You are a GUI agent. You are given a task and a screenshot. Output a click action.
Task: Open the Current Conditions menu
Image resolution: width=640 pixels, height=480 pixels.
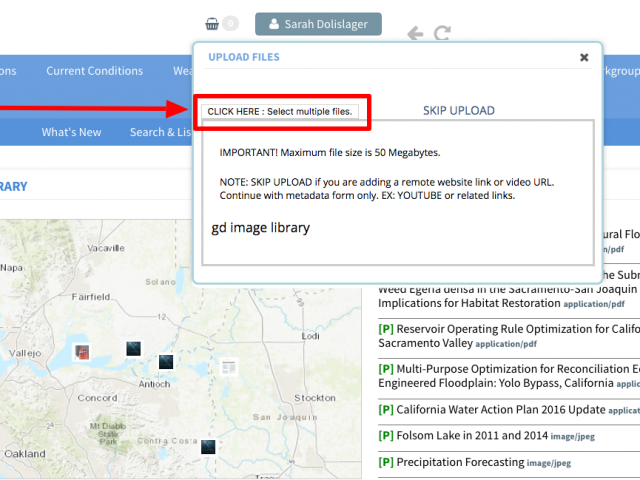94,71
